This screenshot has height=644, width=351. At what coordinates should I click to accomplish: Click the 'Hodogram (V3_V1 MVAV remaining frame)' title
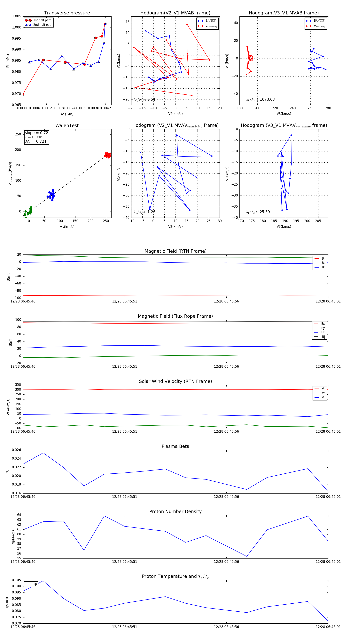coord(284,125)
